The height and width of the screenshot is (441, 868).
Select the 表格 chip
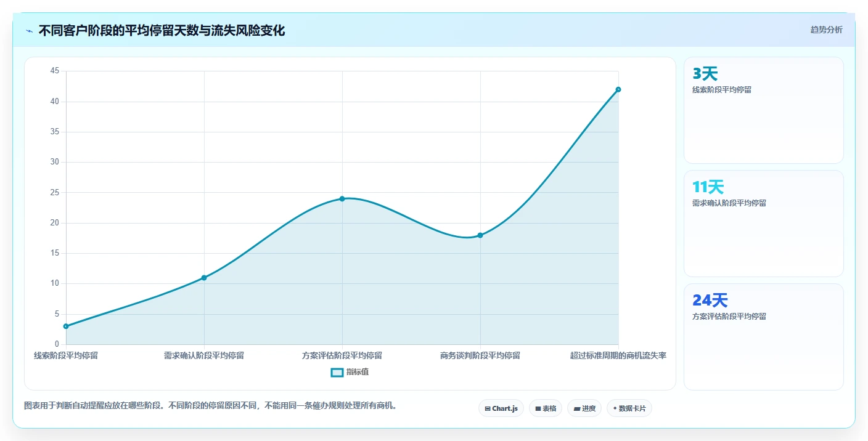(546, 408)
